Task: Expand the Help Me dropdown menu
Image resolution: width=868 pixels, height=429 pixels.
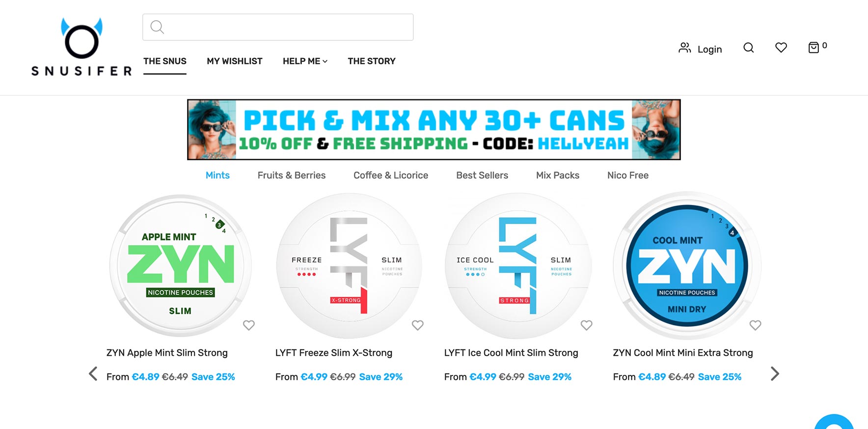Action: (305, 61)
